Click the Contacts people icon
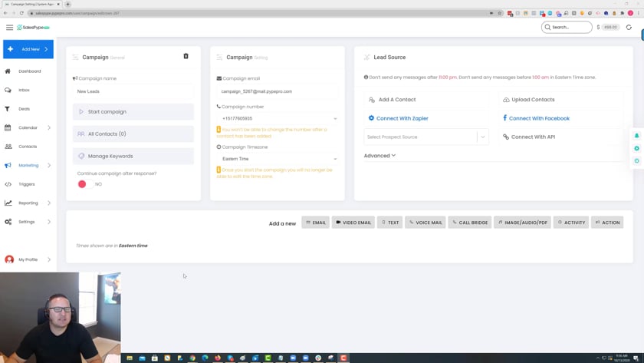Viewport: 644px width, 363px height. 8,147
